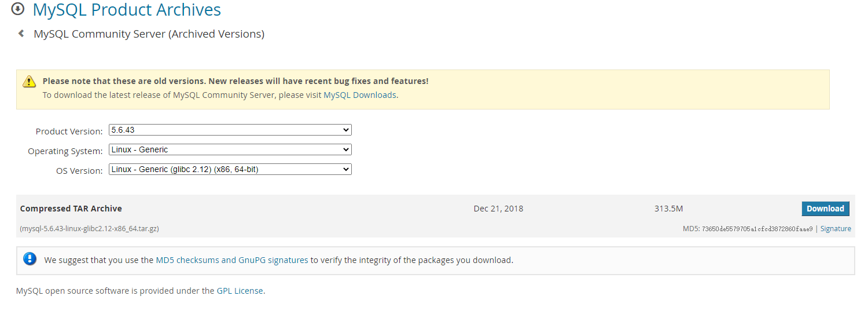Open MD5 checksums and GnuPG signatures link

coord(232,260)
